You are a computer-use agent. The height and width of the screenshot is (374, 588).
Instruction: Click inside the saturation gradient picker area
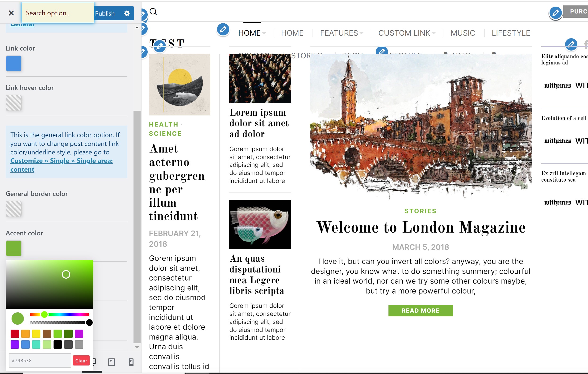pos(49,285)
